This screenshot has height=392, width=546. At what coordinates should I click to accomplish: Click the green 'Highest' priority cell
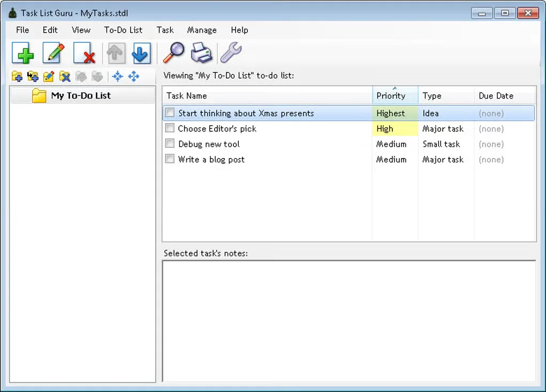coord(395,113)
